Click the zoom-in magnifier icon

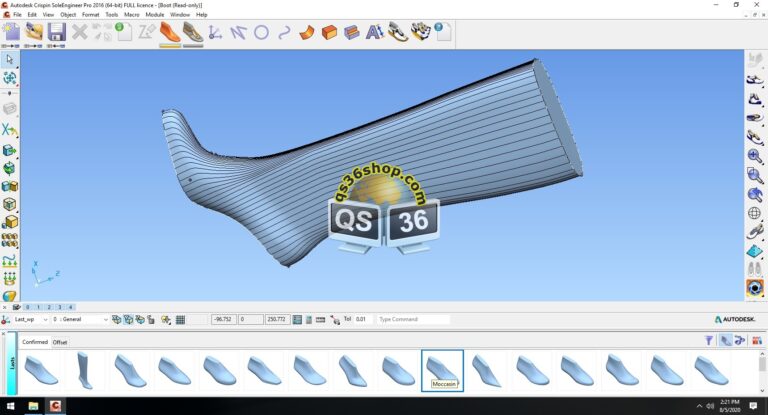coord(755,156)
